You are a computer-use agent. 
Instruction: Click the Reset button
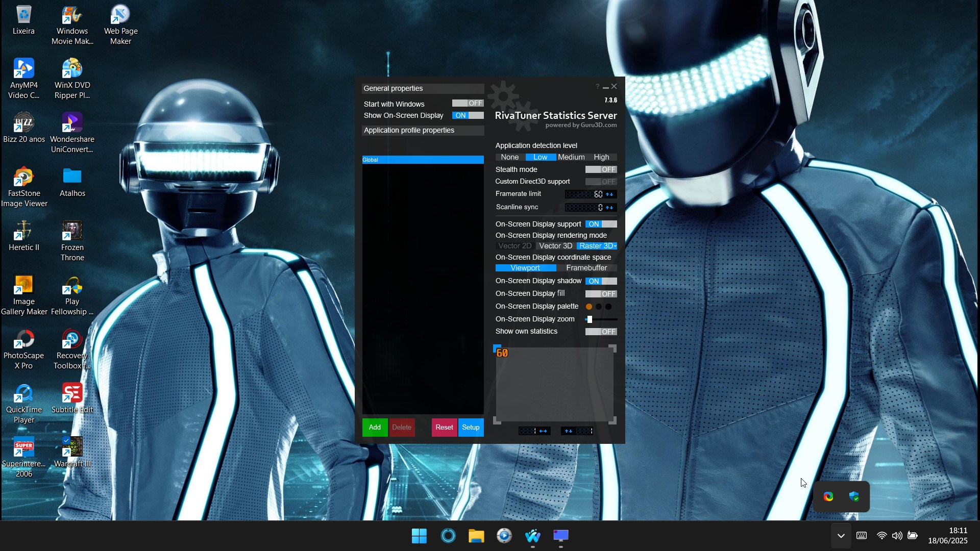pos(444,428)
